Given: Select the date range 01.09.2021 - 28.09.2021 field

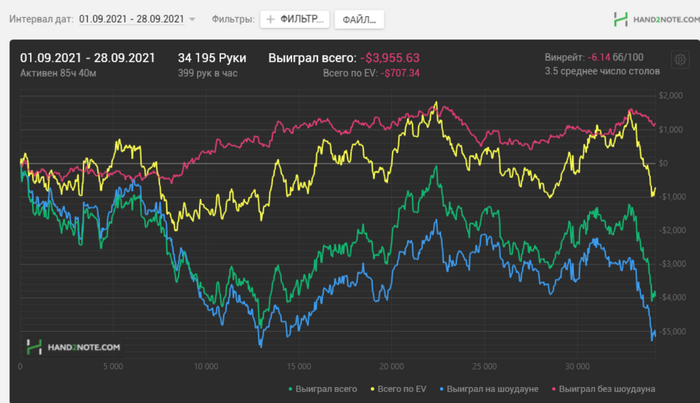Looking at the screenshot, I should 131,19.
